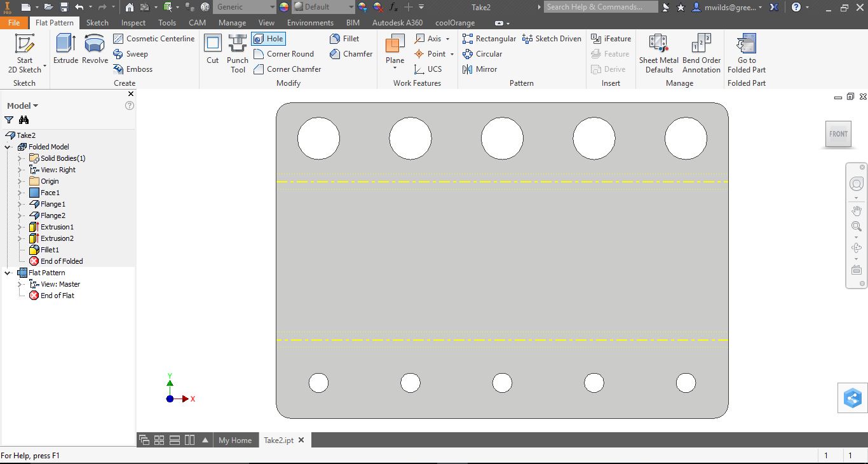This screenshot has width=868, height=464.
Task: Open the Model browser dropdown
Action: click(x=22, y=106)
